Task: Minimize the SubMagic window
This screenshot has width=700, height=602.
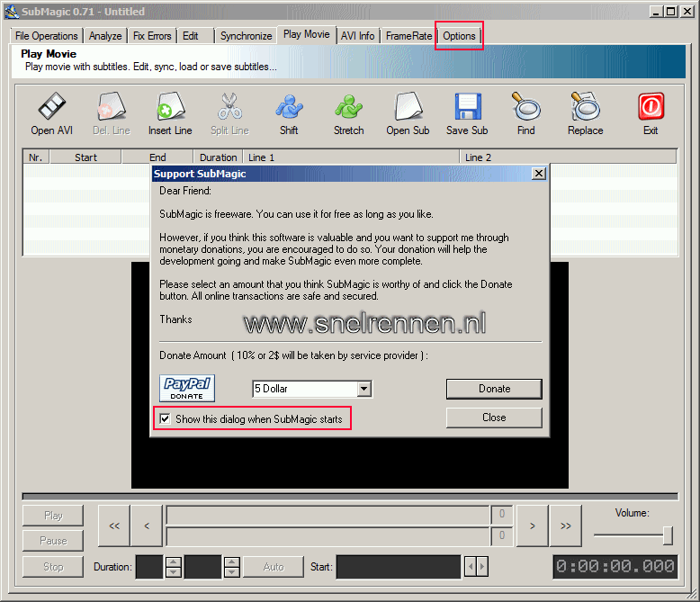Action: [655, 12]
